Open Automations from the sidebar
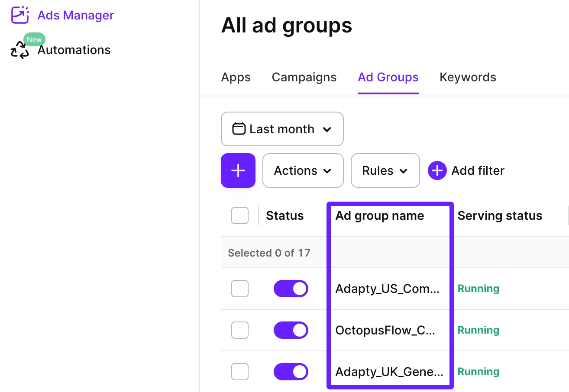The image size is (569, 392). 74,50
